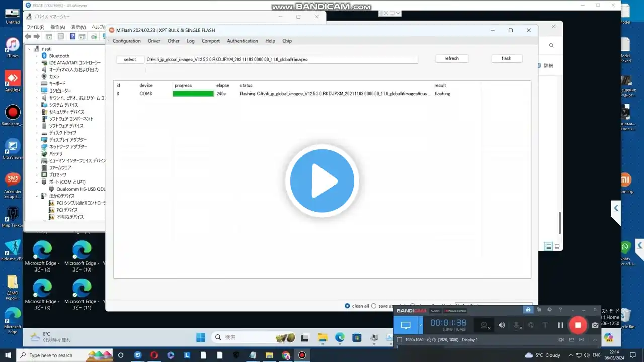Open the Microsoft Edge コピー (2) shortcut
Screen dimensions: 644x362
pyautogui.click(x=42, y=256)
